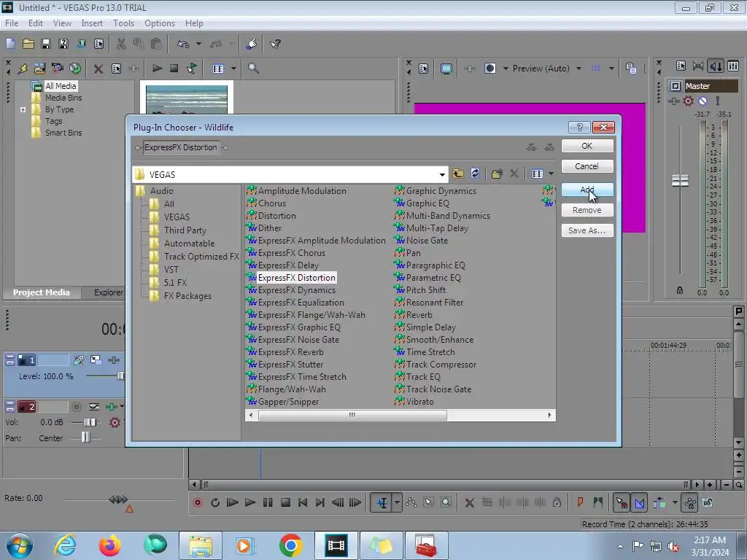Viewport: 747px width, 560px height.
Task: Open Firefox from the taskbar
Action: (x=109, y=545)
